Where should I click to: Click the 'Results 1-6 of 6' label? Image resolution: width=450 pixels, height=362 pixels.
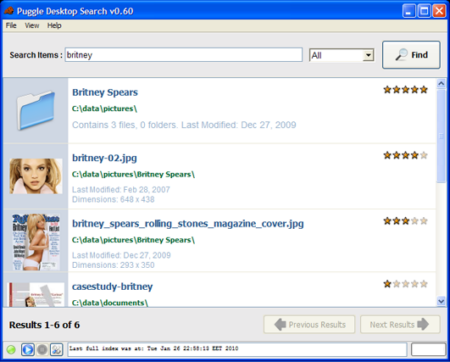tap(44, 325)
